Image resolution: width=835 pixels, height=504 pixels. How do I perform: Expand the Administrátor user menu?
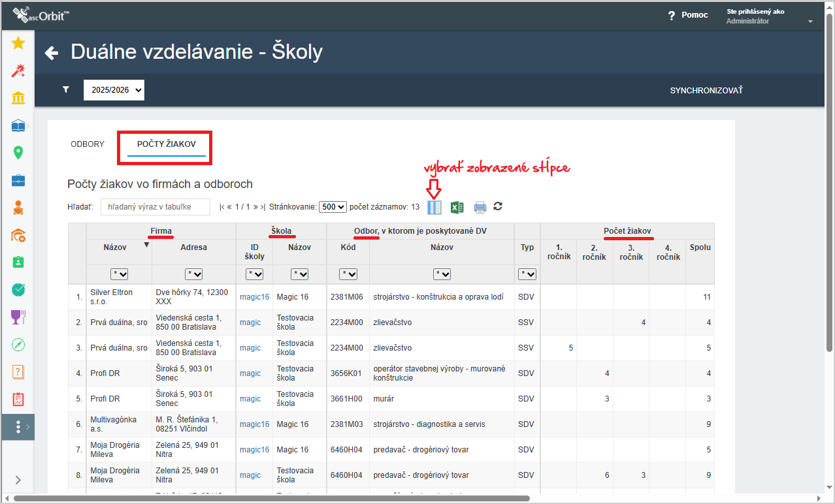coord(810,22)
